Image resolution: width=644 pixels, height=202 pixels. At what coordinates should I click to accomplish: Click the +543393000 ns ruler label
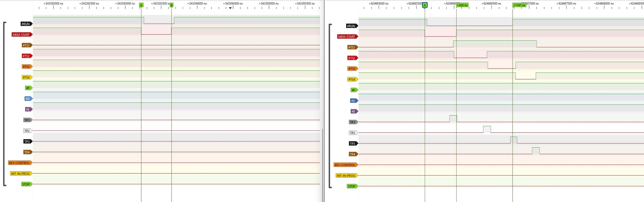pyautogui.click(x=125, y=4)
